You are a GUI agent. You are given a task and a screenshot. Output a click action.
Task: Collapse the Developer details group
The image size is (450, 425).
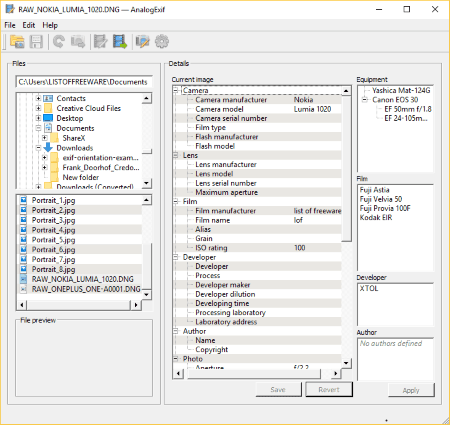pyautogui.click(x=176, y=257)
